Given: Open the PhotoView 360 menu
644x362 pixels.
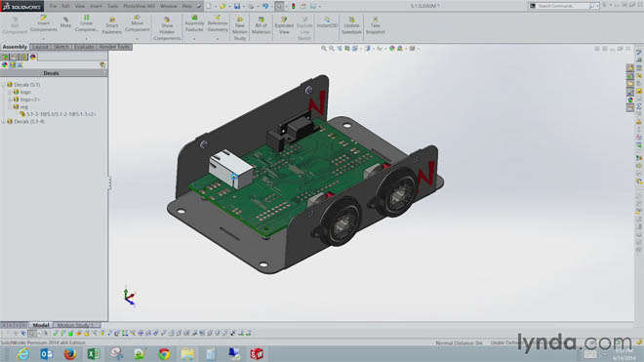Looking at the screenshot, I should coord(140,6).
